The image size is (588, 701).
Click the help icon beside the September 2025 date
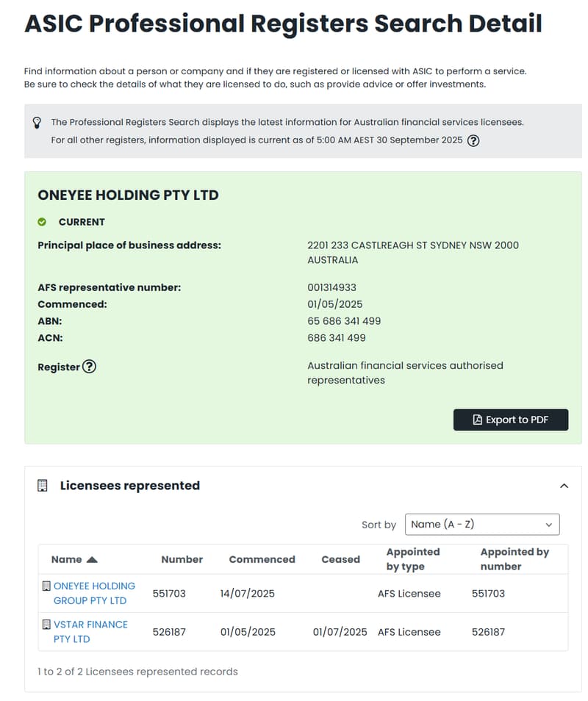tap(473, 141)
